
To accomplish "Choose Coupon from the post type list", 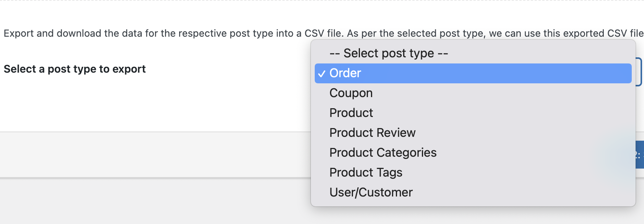I will tap(473, 93).
